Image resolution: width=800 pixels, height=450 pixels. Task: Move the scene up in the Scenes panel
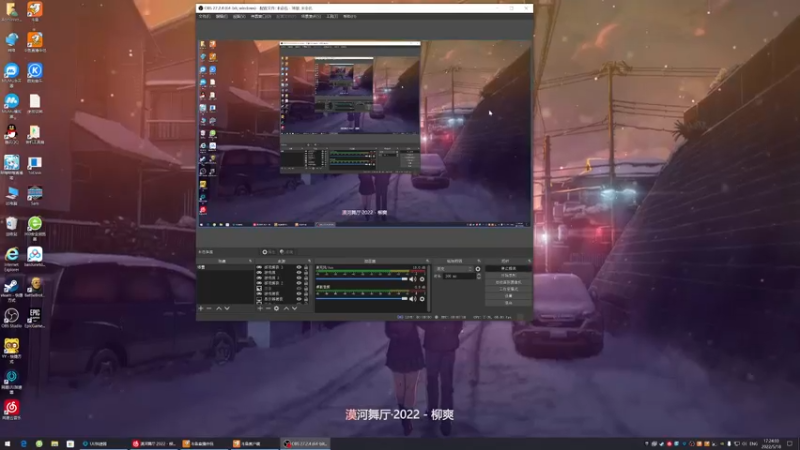[219, 308]
